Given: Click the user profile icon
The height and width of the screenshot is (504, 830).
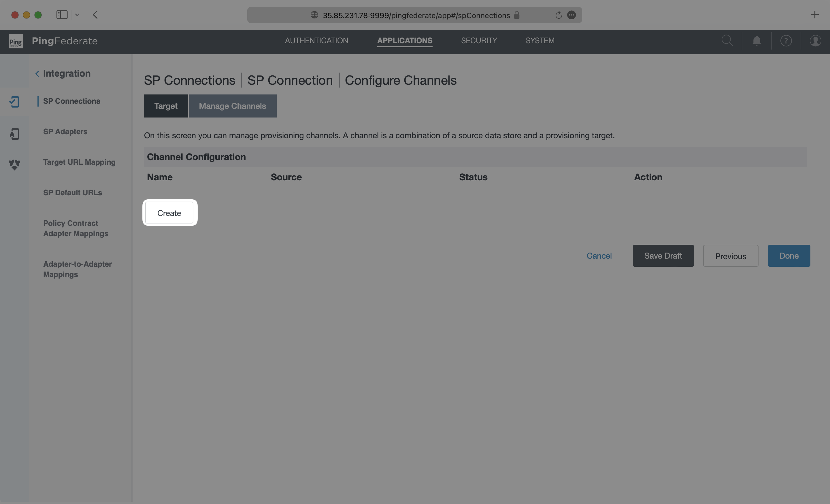Looking at the screenshot, I should click(816, 41).
